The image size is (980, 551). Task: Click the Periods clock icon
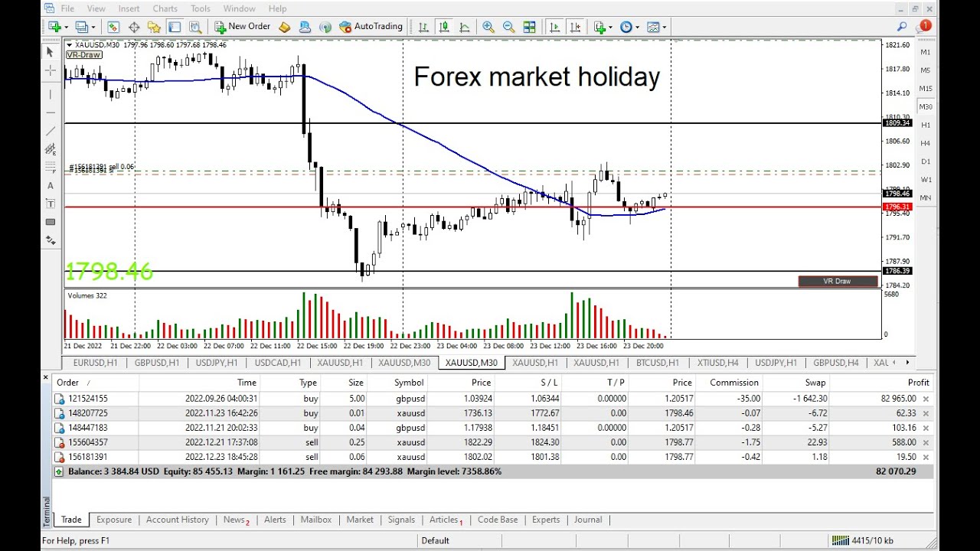point(626,27)
